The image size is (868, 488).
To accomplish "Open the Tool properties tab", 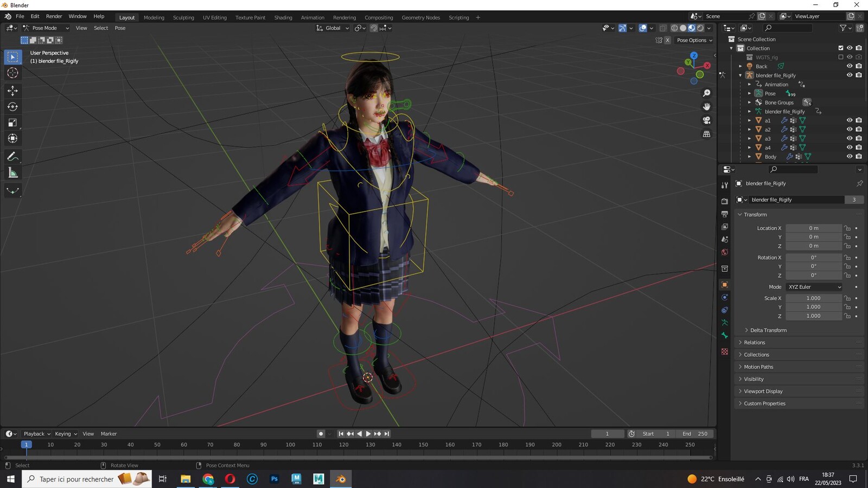I will pos(724,185).
